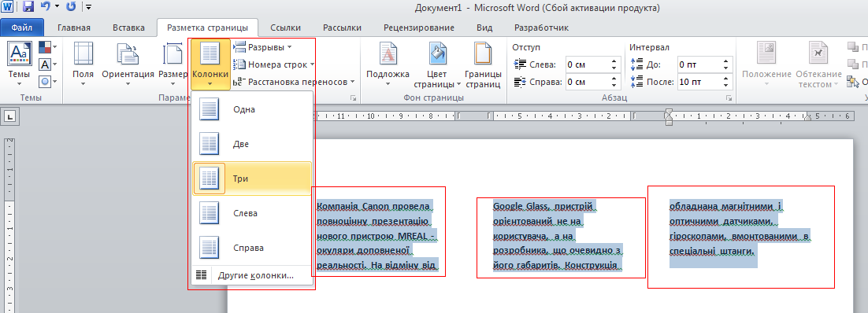The height and width of the screenshot is (313, 868).
Task: Open Другие колонки dialog
Action: 252,275
